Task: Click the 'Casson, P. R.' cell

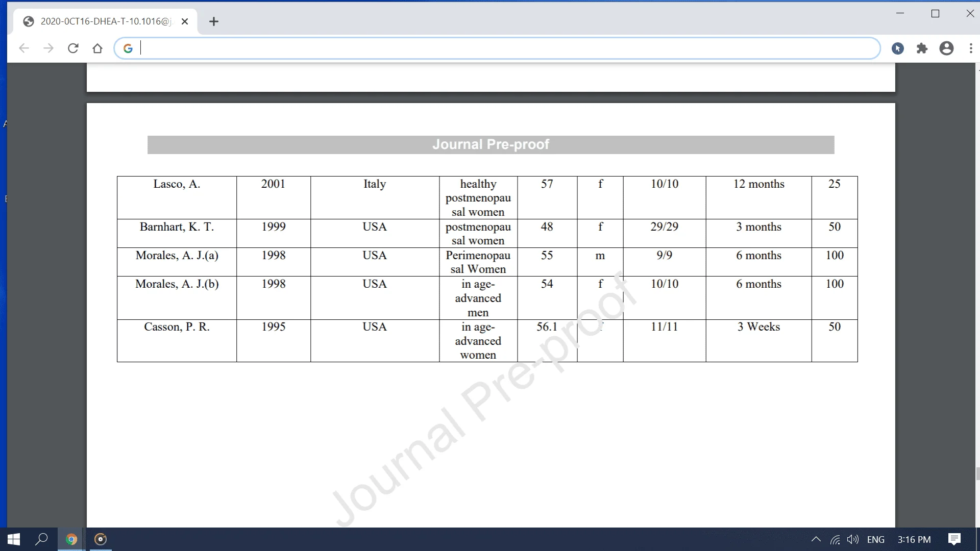Action: point(177,341)
